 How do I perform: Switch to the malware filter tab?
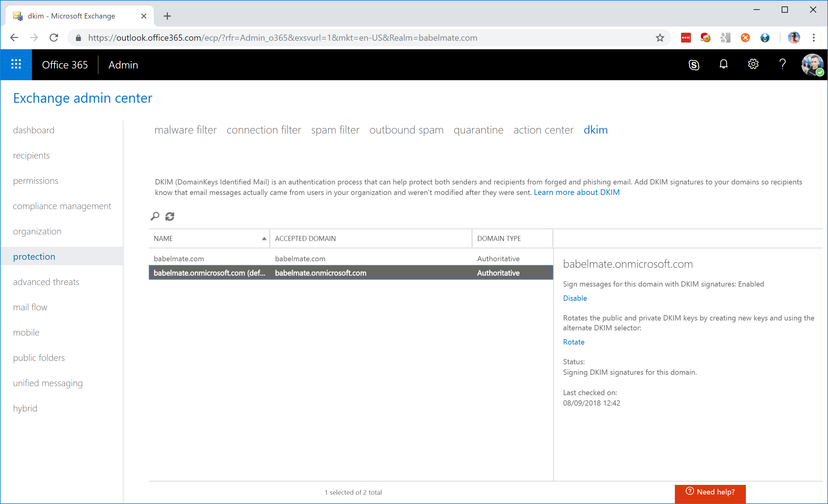(186, 130)
